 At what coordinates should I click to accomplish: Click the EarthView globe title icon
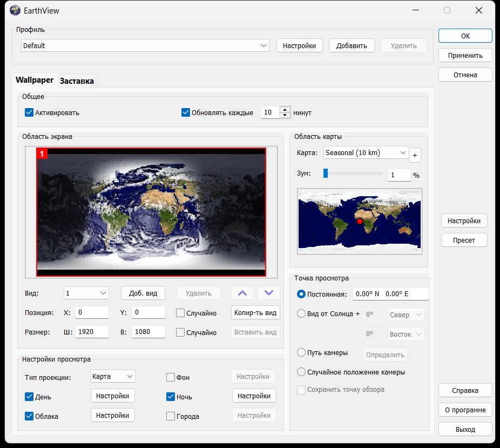[x=15, y=10]
